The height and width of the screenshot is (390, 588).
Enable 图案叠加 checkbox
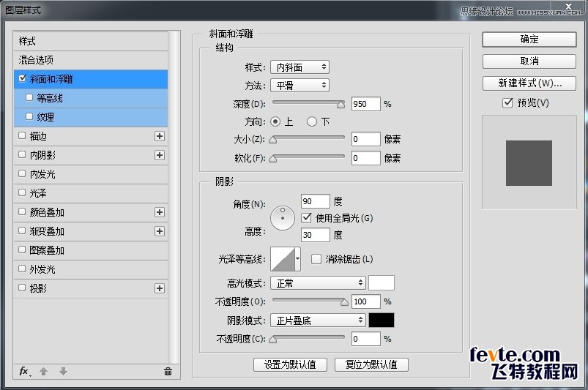22,250
